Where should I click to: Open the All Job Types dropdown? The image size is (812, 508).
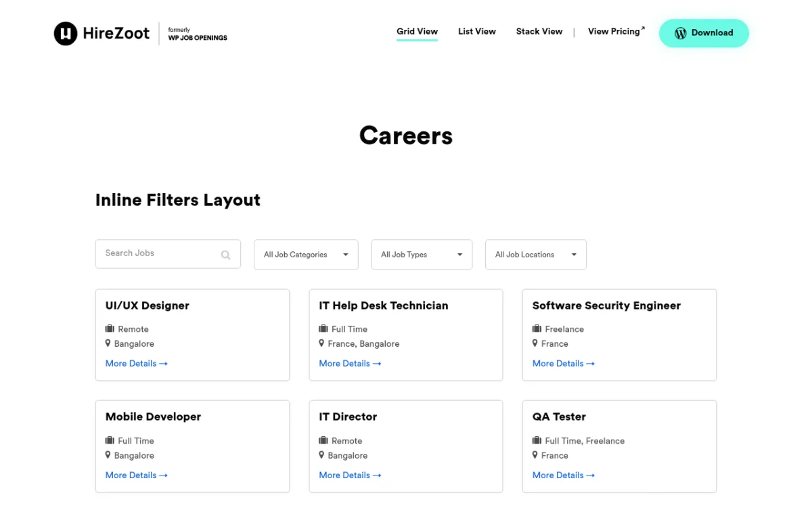(422, 255)
